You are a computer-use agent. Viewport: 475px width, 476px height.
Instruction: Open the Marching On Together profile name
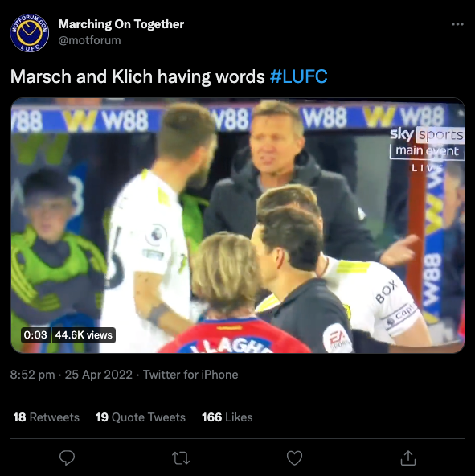pyautogui.click(x=121, y=24)
